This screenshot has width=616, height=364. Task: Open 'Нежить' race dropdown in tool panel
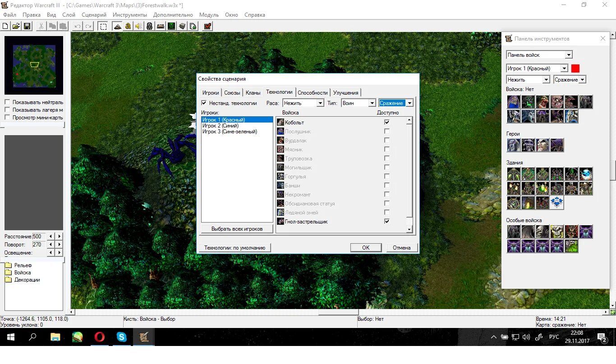(x=528, y=80)
